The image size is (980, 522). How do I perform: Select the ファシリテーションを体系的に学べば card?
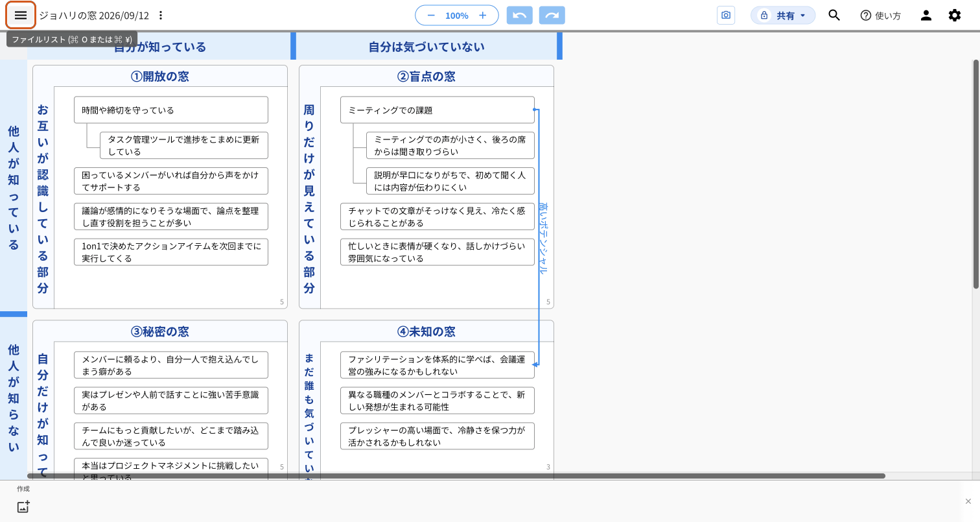pyautogui.click(x=437, y=365)
